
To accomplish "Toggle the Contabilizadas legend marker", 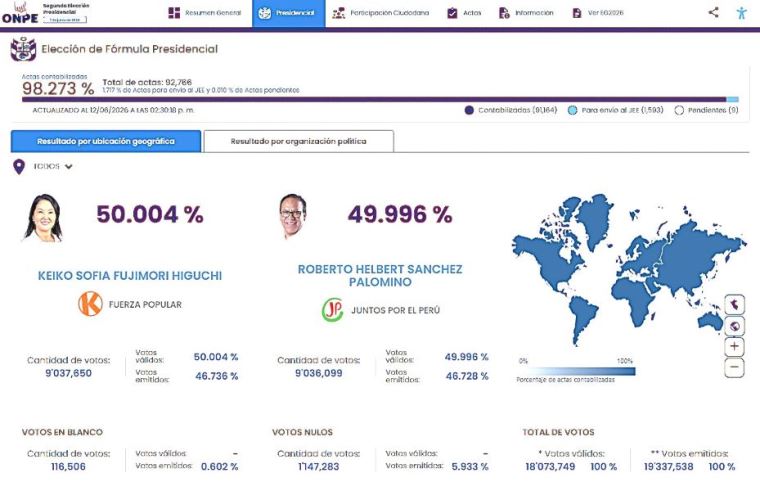I will click(x=469, y=110).
